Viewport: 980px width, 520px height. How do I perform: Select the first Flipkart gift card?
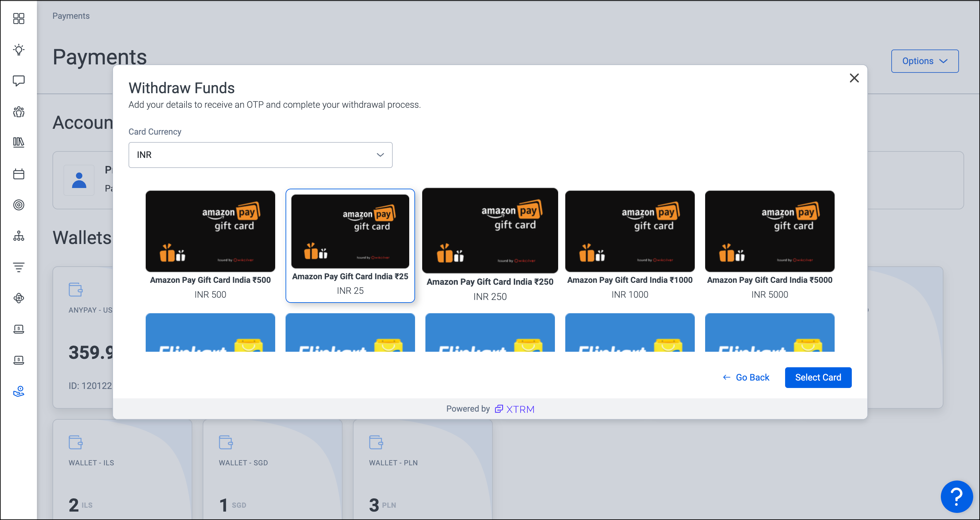(210, 332)
